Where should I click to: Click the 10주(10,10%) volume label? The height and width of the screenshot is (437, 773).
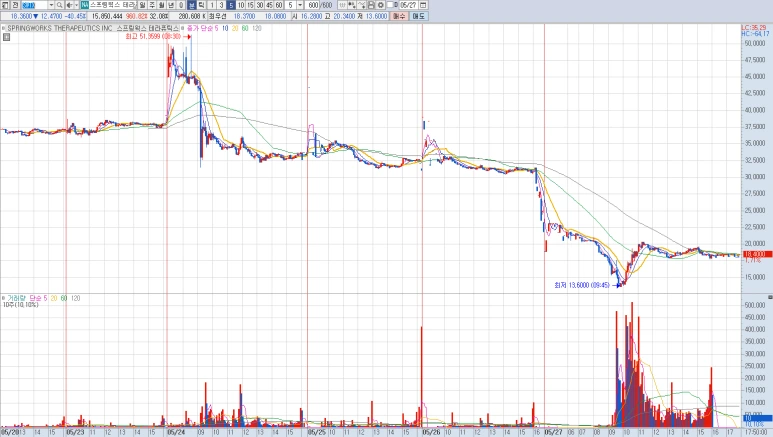click(21, 305)
